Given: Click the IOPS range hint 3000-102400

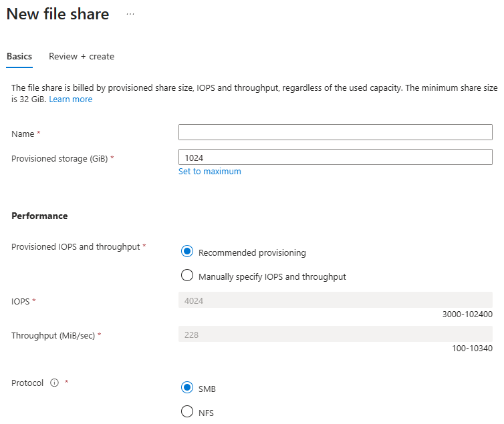Looking at the screenshot, I should 467,314.
